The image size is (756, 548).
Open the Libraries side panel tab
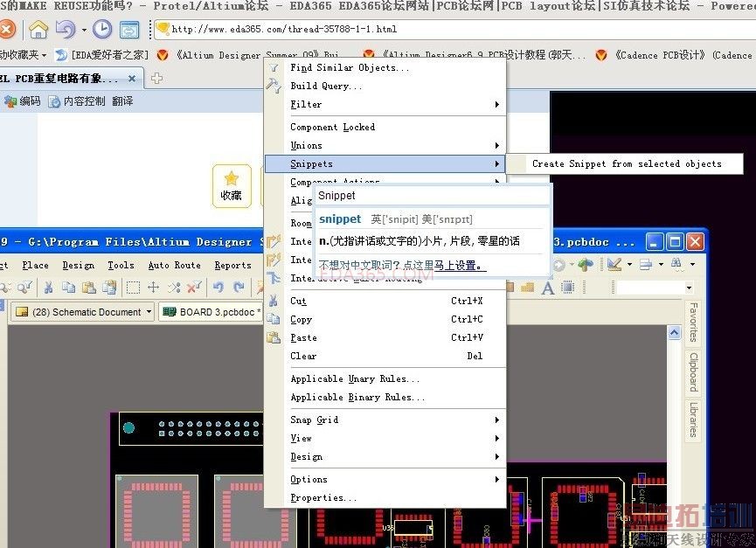point(693,420)
